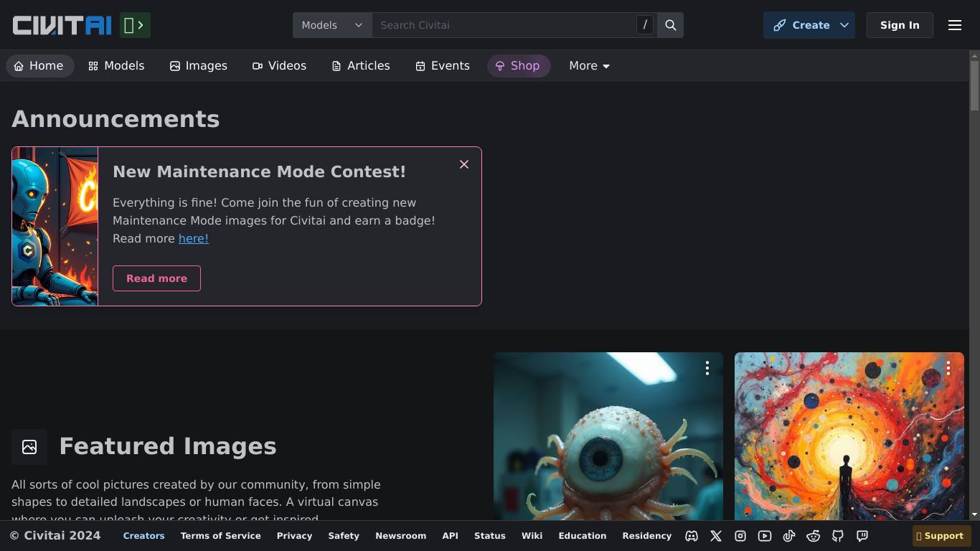Screen dimensions: 980x551
Task: Open the Twitch footer icon
Action: click(862, 536)
